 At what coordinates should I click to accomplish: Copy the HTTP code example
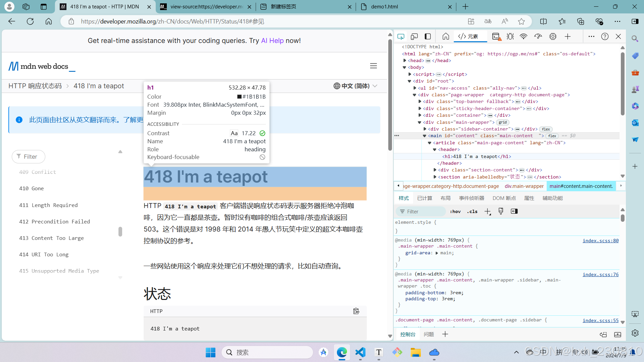356,311
